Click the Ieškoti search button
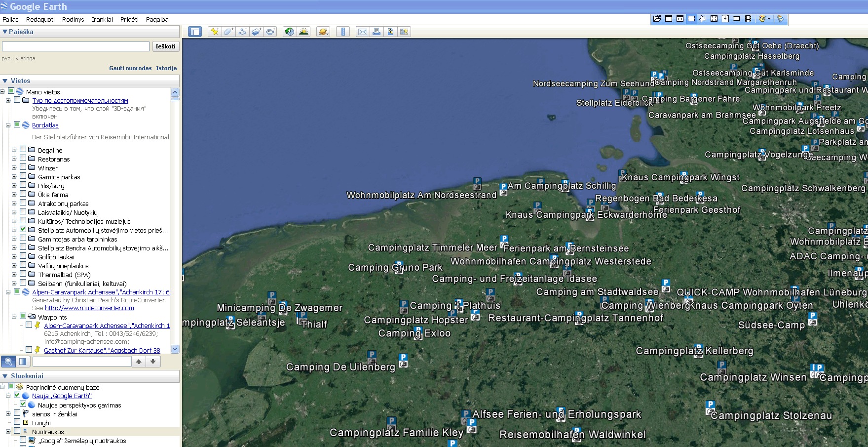868x447 pixels. [165, 46]
